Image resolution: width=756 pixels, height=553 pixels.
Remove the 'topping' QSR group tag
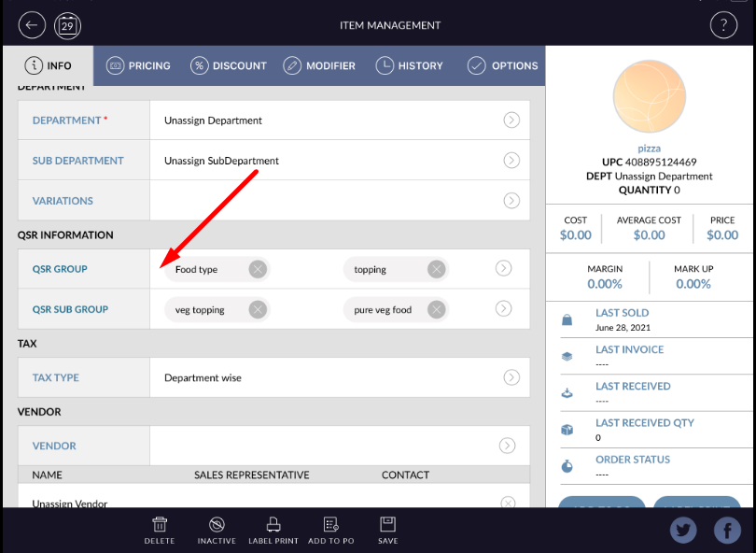pos(436,269)
